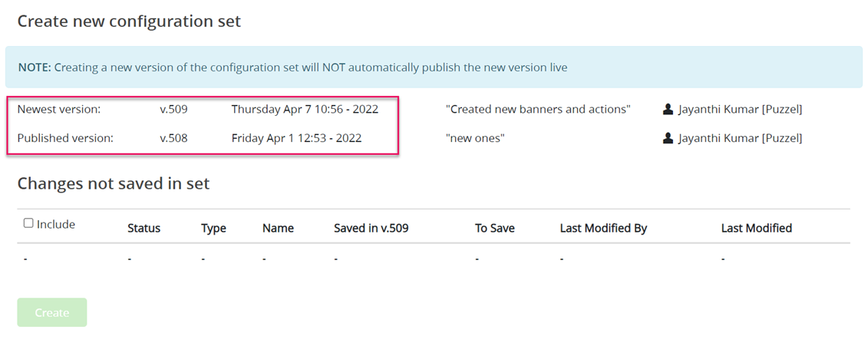Click the 'Created new banners and actions' comment
This screenshot has width=868, height=356.
coord(537,110)
